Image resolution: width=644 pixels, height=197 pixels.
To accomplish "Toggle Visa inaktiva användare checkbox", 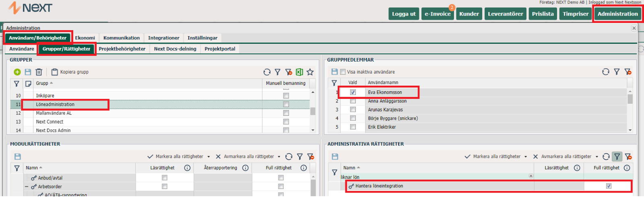I will click(343, 72).
